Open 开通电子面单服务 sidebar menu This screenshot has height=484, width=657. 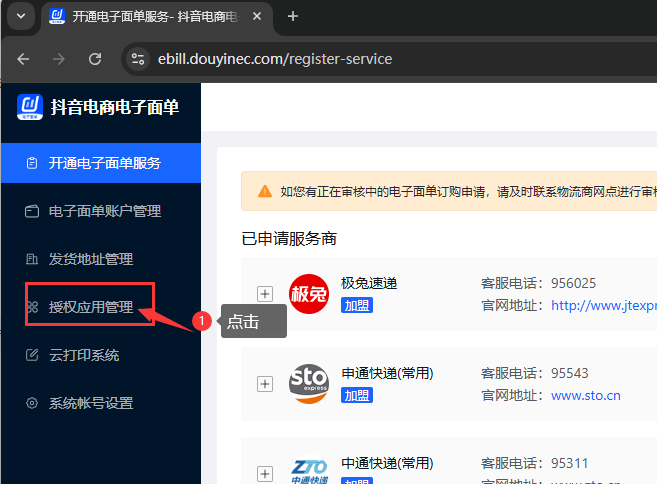pos(104,163)
